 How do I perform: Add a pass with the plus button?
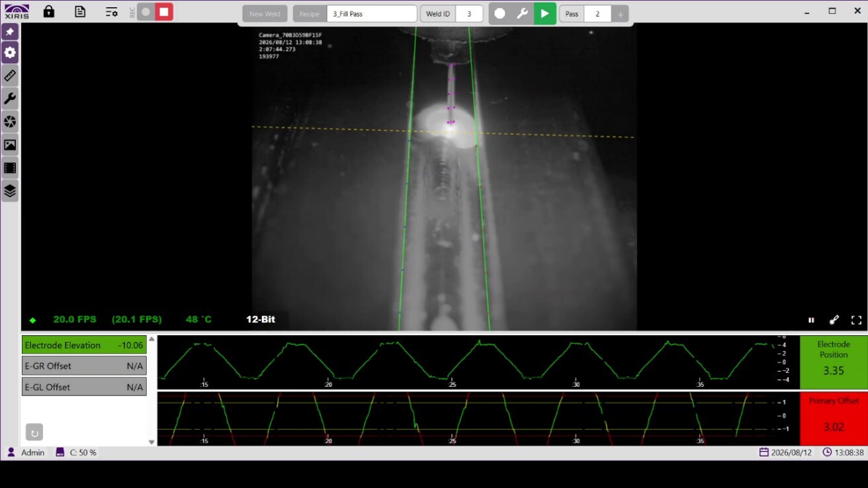620,14
